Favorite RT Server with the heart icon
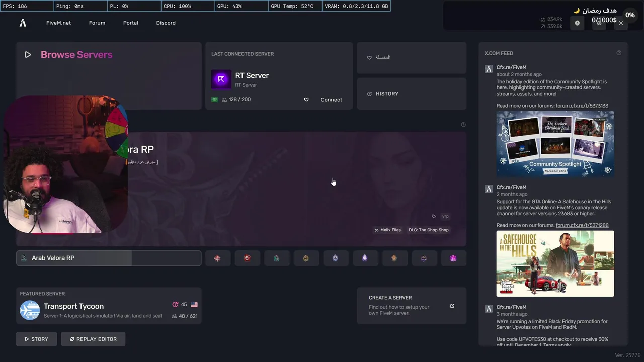The width and height of the screenshot is (644, 362). click(x=306, y=100)
